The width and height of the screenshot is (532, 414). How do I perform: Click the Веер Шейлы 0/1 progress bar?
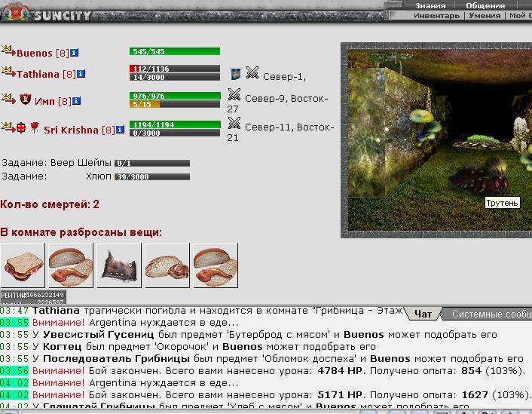click(x=152, y=163)
